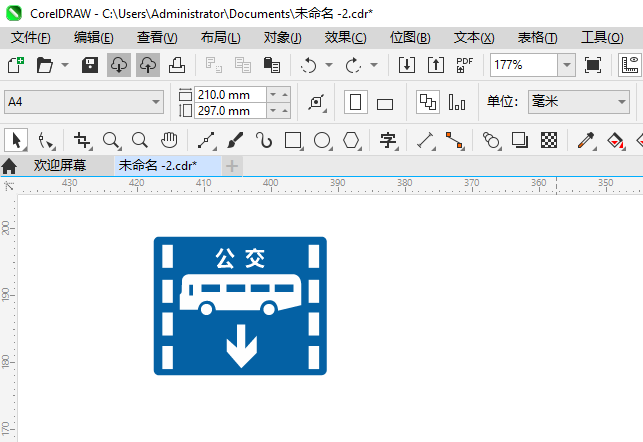The width and height of the screenshot is (643, 442).
Task: Print the document
Action: point(177,65)
